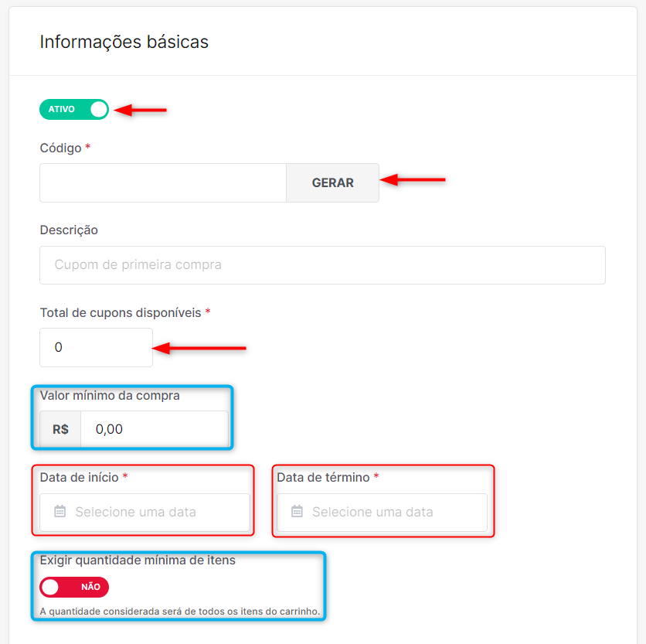This screenshot has height=644, width=646.
Task: Open the Data de início date picker
Action: 144,512
